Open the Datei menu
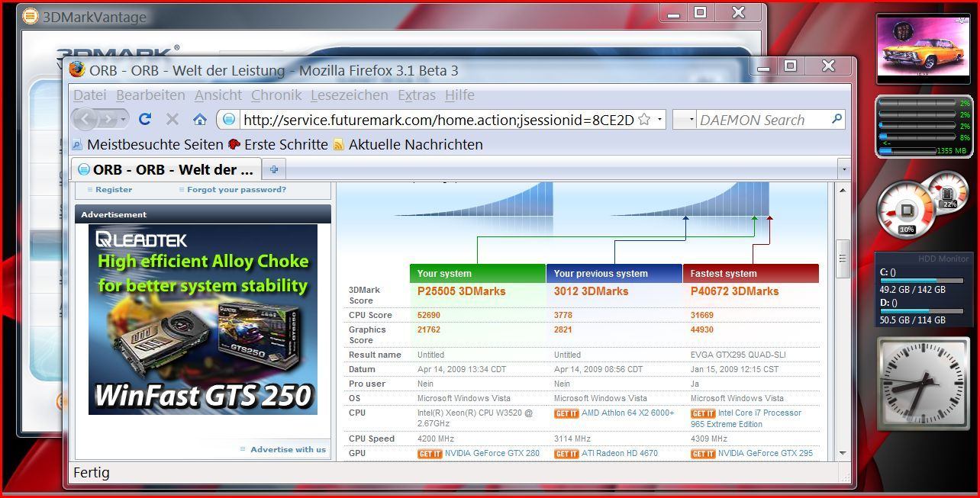This screenshot has height=498, width=980. point(90,95)
